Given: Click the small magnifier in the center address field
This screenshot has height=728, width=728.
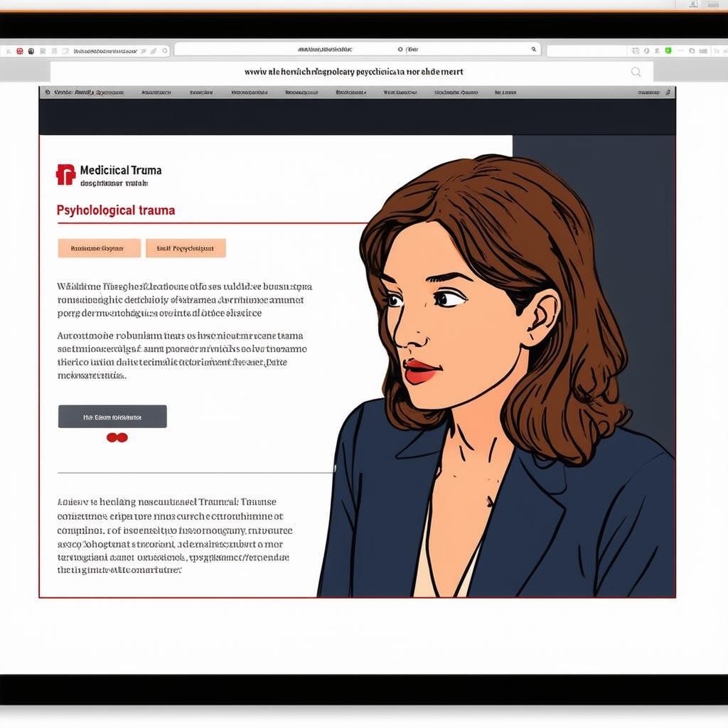Looking at the screenshot, I should (x=533, y=50).
